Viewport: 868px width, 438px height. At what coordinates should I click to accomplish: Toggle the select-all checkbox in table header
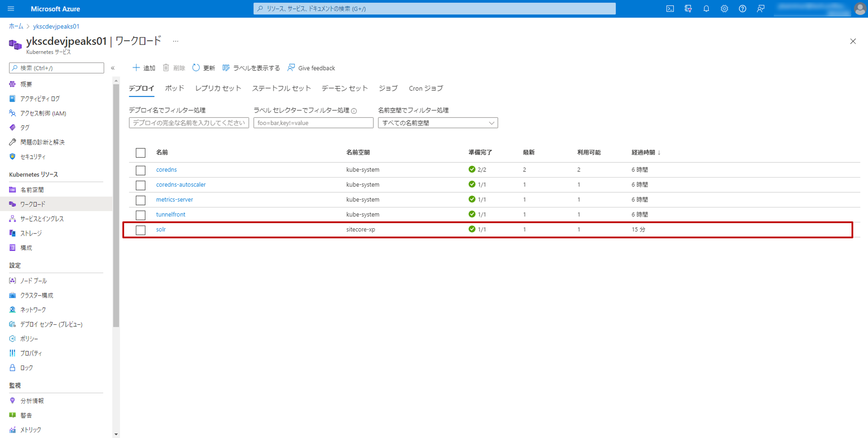click(141, 153)
